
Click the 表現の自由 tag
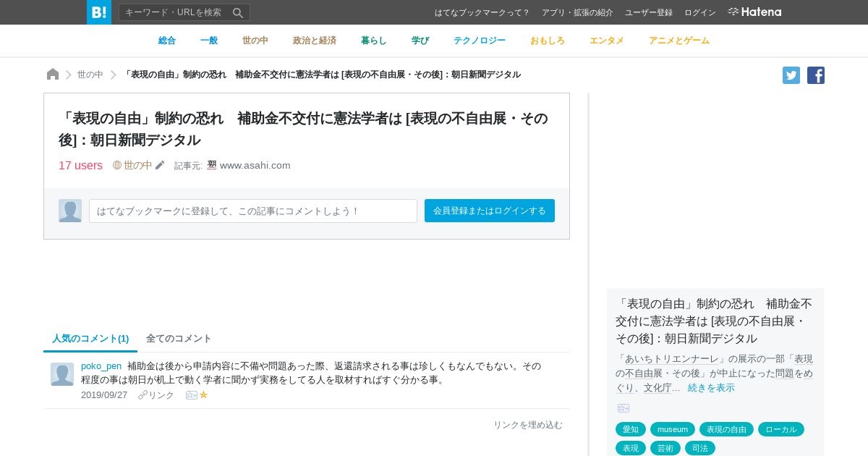(726, 429)
